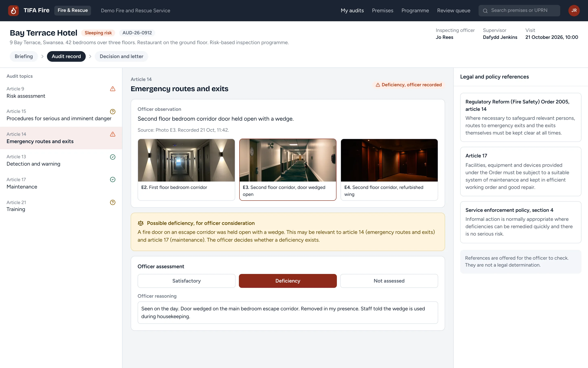This screenshot has height=368, width=588.
Task: Click in Search premises or UPRN field
Action: pos(519,10)
